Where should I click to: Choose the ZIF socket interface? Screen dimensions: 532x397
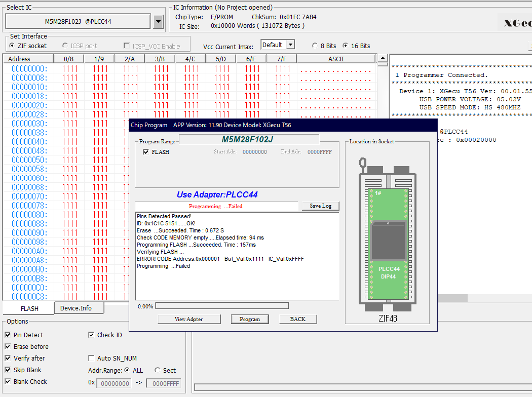(x=12, y=46)
